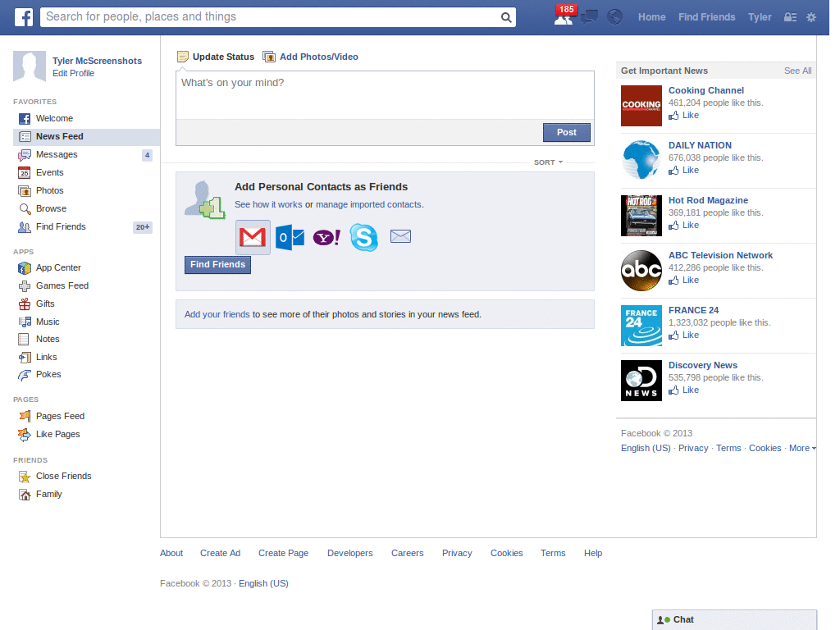Image resolution: width=840 pixels, height=630 pixels.
Task: Open See how it works link
Action: 268,204
